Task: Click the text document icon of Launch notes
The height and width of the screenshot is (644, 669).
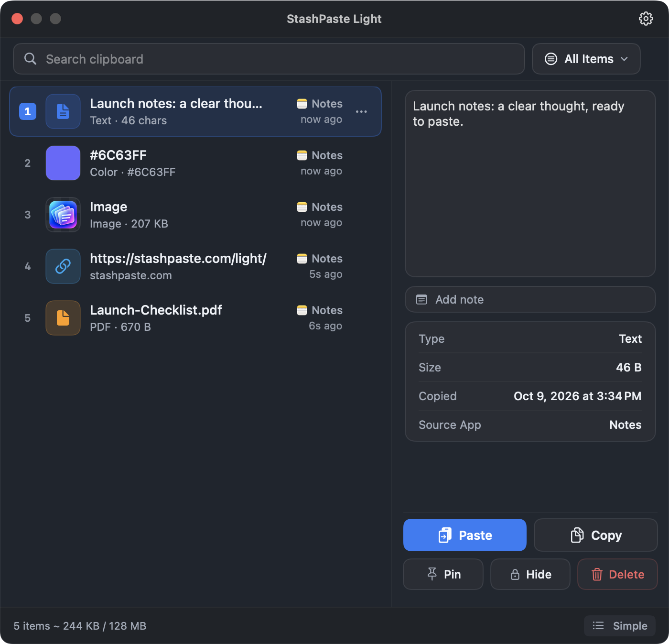Action: click(63, 111)
